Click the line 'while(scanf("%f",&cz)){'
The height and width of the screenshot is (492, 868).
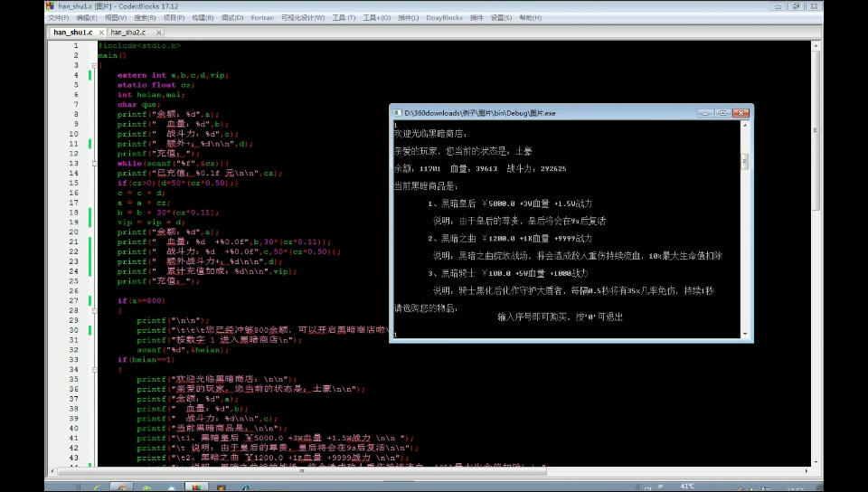tap(173, 164)
